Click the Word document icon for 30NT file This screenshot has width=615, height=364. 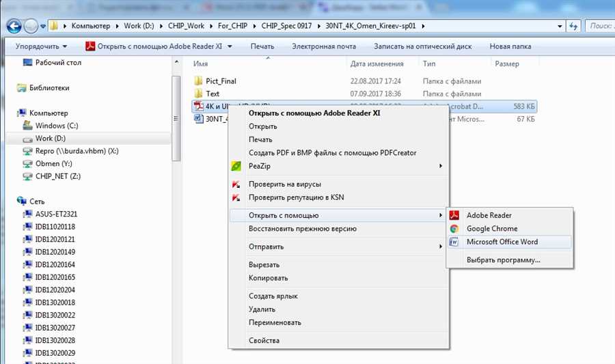point(198,118)
